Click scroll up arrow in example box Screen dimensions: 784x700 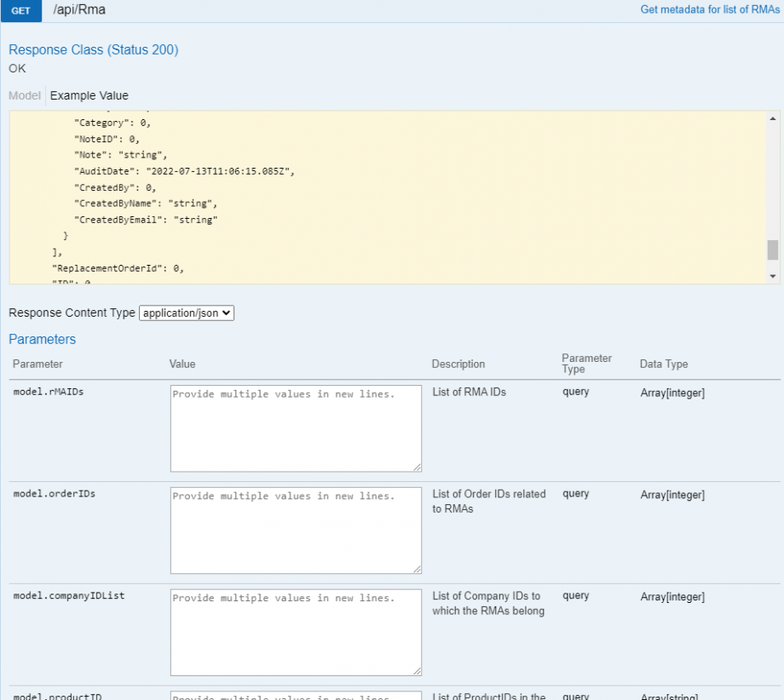(x=773, y=118)
